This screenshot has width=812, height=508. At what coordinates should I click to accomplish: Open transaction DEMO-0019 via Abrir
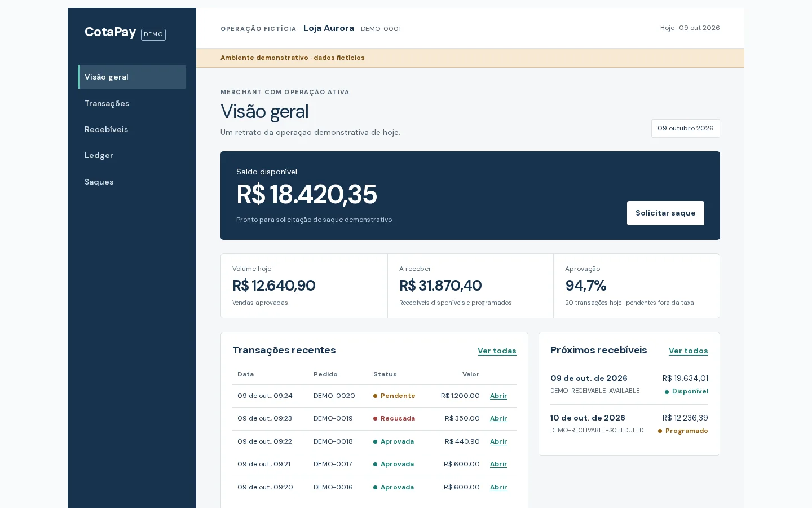[x=498, y=418]
